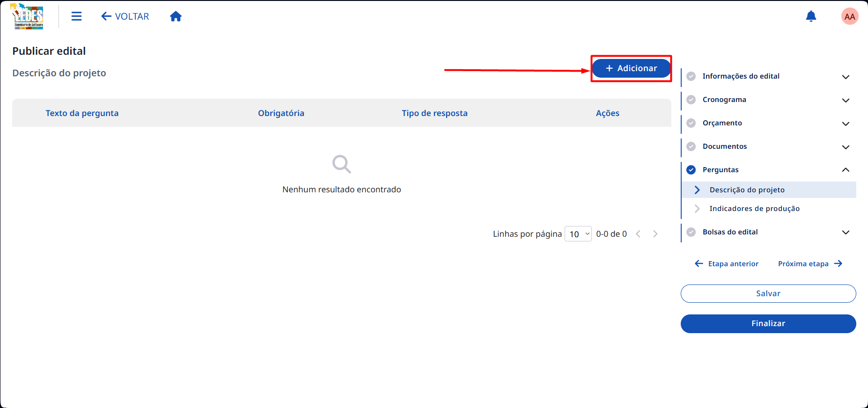This screenshot has height=408, width=868.
Task: Go to Etapa anterior
Action: (x=727, y=264)
